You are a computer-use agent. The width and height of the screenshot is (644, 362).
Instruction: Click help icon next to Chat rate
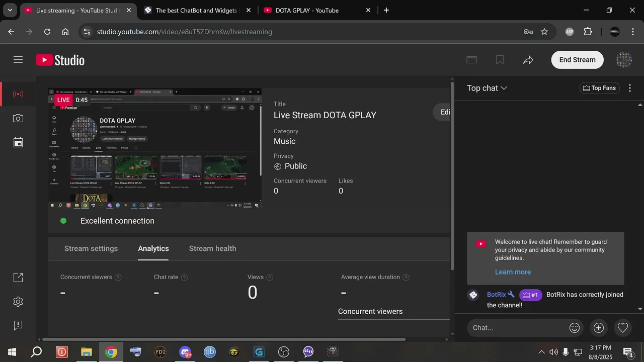pos(184,278)
